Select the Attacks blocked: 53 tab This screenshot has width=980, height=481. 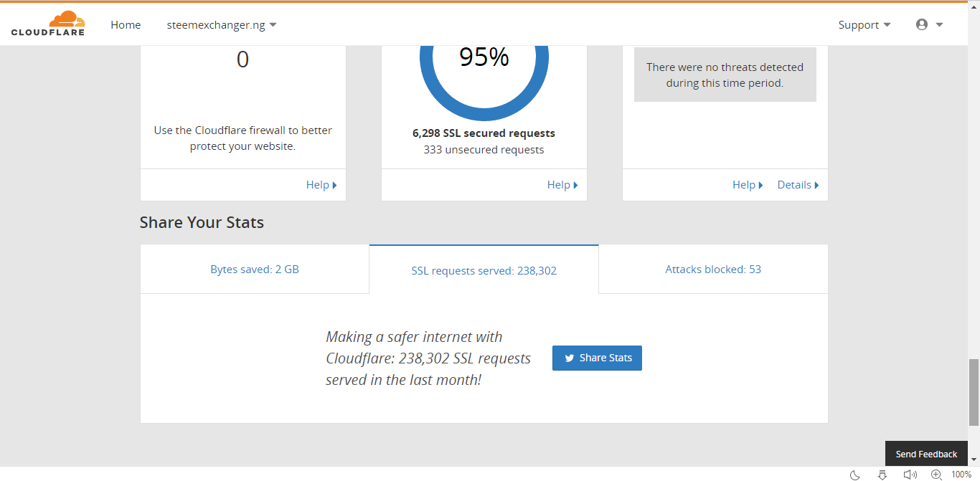713,270
